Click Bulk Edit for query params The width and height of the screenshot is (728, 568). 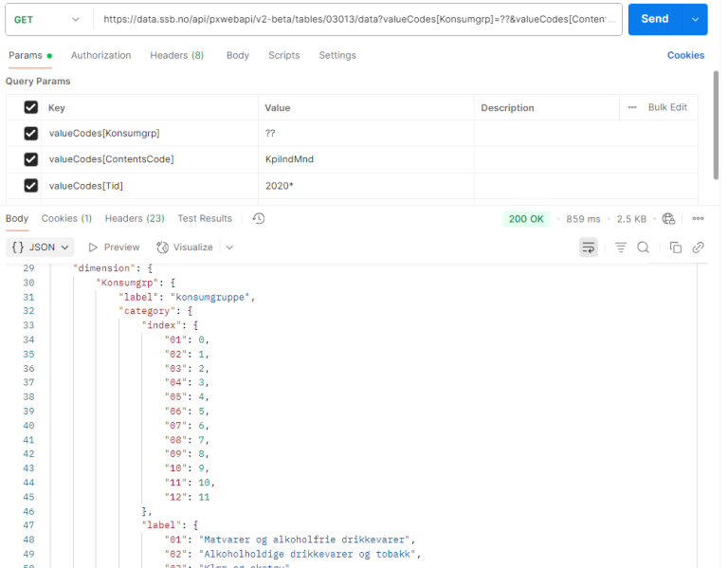coord(667,107)
